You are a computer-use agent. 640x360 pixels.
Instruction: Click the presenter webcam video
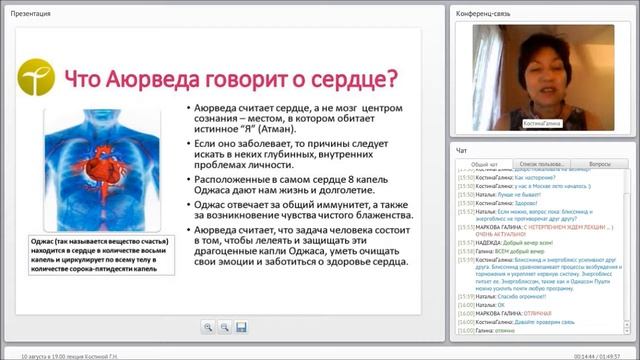coord(543,78)
